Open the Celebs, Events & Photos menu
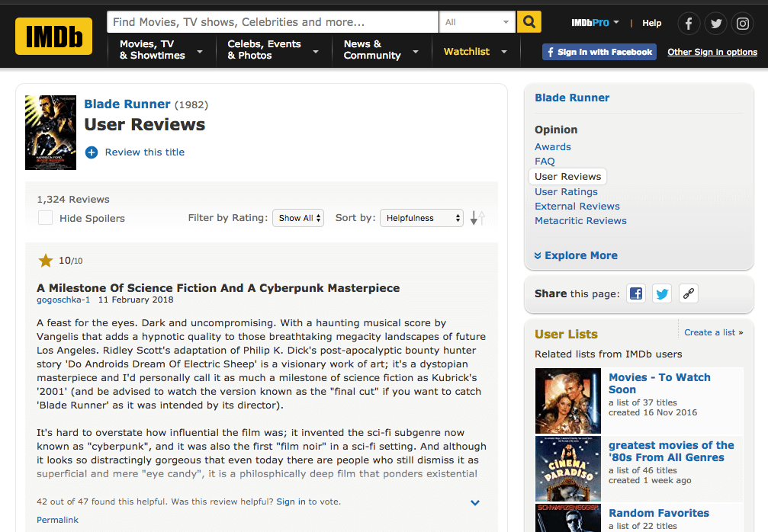Viewport: 768px width, 532px height. 273,50
